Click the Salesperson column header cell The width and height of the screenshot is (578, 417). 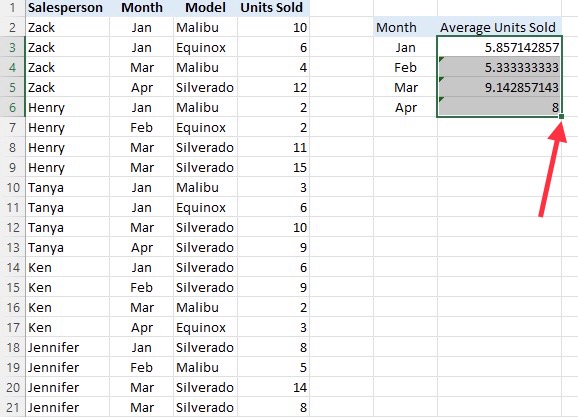coord(67,8)
